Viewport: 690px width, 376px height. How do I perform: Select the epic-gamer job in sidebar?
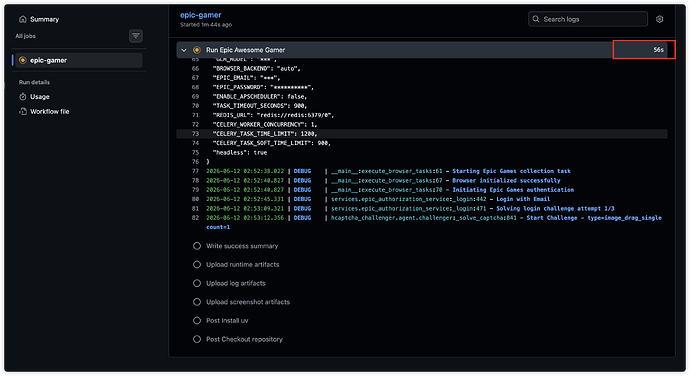tap(79, 60)
